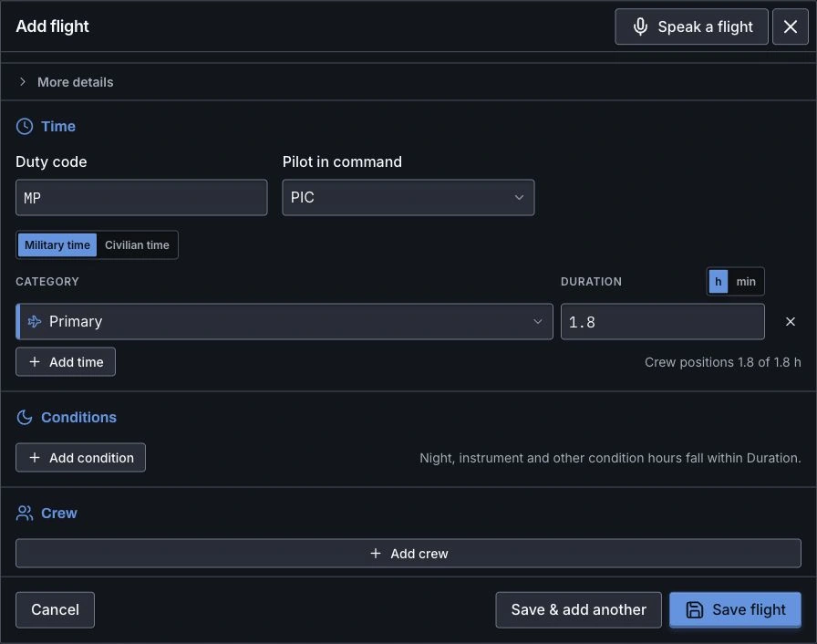This screenshot has height=644, width=817.
Task: Click the Crew positions 1.8 of 1.8 h text
Action: [723, 362]
